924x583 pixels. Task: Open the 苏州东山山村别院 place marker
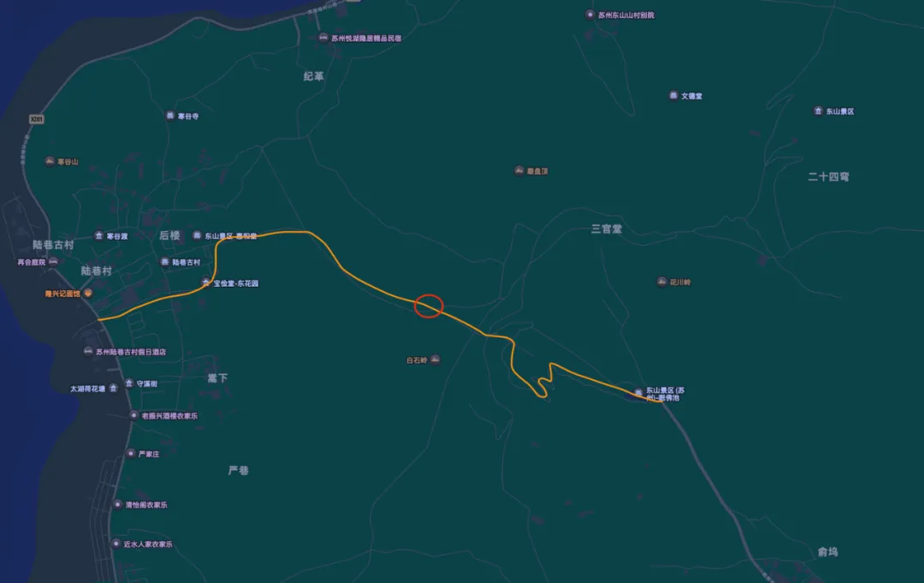tap(589, 15)
